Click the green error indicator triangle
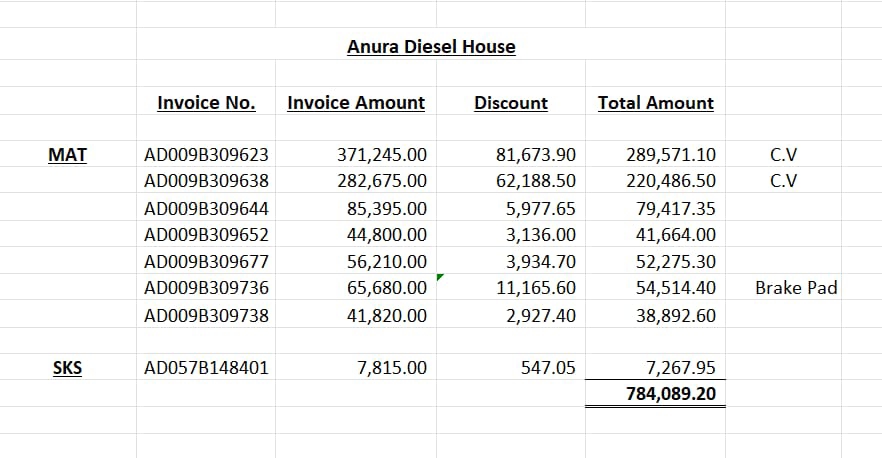 [x=440, y=279]
